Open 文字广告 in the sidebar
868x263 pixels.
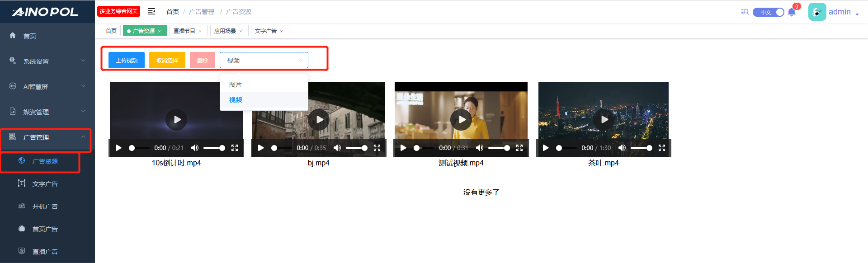coord(45,184)
